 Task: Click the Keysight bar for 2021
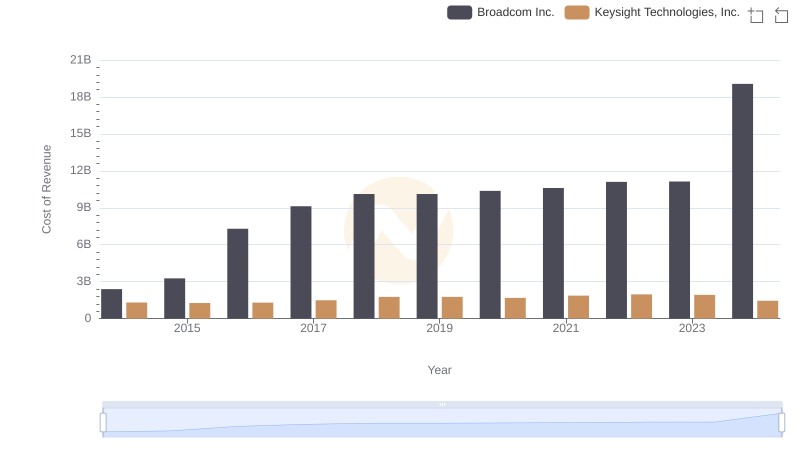(x=579, y=307)
